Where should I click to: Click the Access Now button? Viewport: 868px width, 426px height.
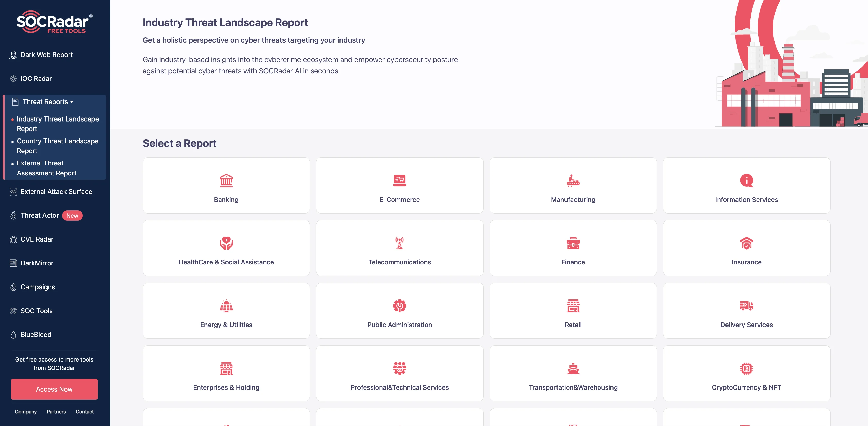(x=54, y=389)
